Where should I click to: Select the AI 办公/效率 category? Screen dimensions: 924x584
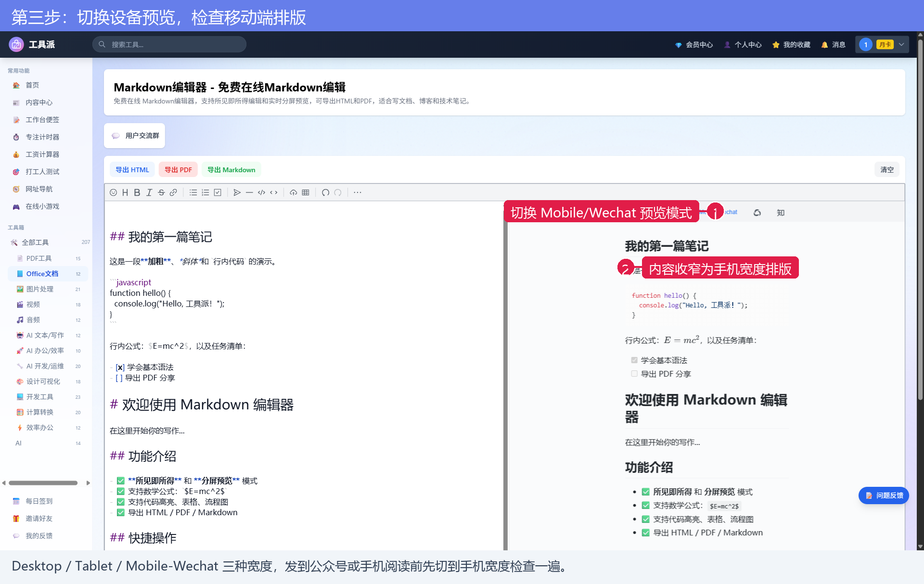48,351
